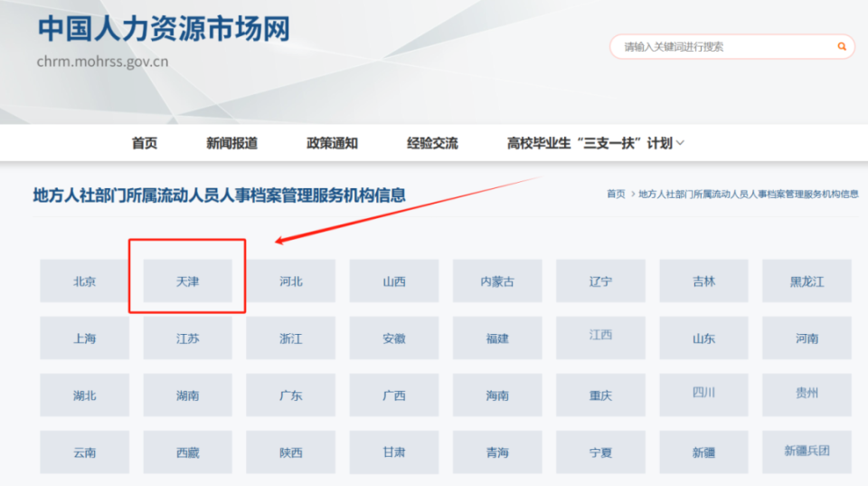
Task: Click the 宁夏 region button
Action: pyautogui.click(x=600, y=453)
